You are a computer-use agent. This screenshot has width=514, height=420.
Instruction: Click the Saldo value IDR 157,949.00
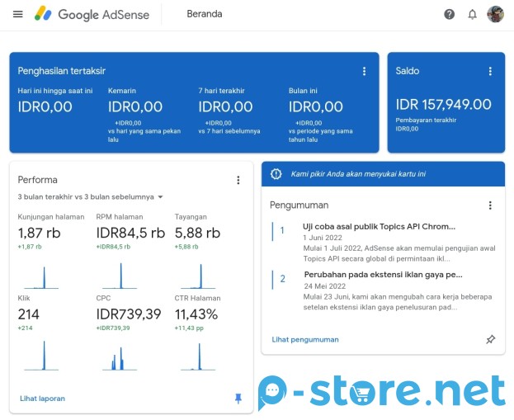[x=444, y=105]
